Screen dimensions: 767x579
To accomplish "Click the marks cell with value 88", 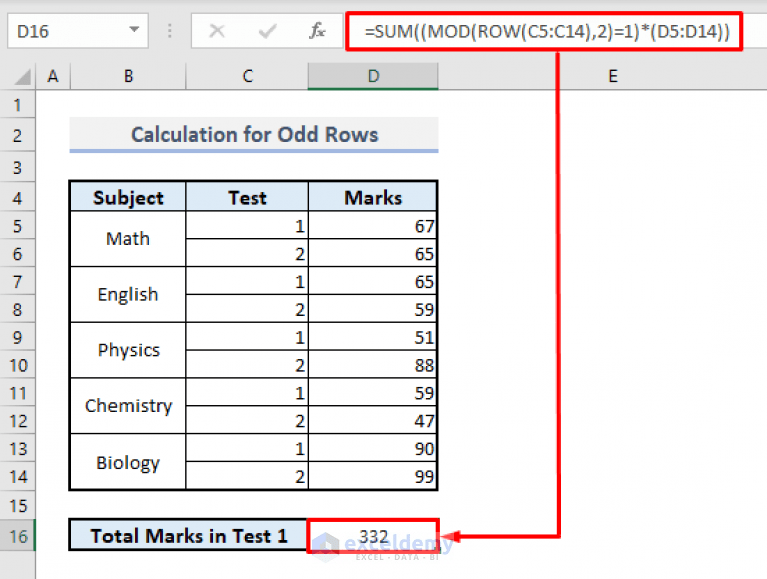I will [373, 365].
